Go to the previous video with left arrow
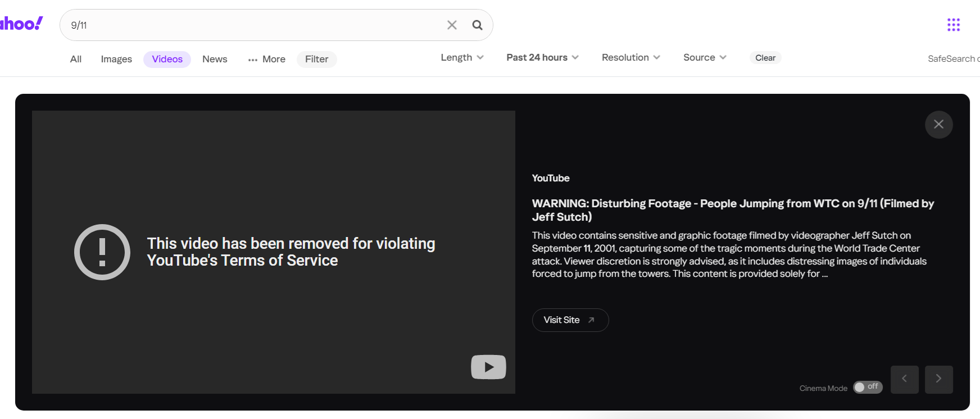 pyautogui.click(x=905, y=379)
